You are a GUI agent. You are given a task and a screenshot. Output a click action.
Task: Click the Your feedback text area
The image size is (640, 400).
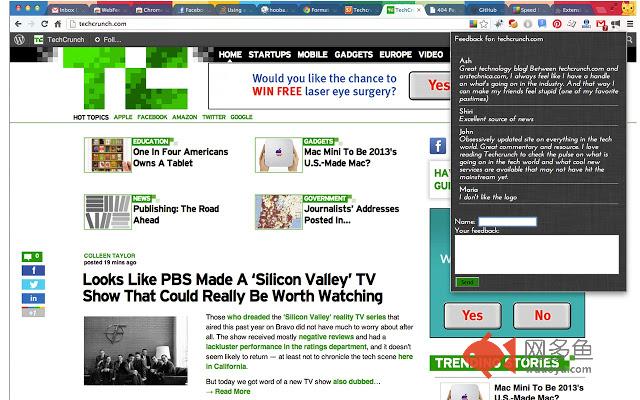tap(537, 254)
